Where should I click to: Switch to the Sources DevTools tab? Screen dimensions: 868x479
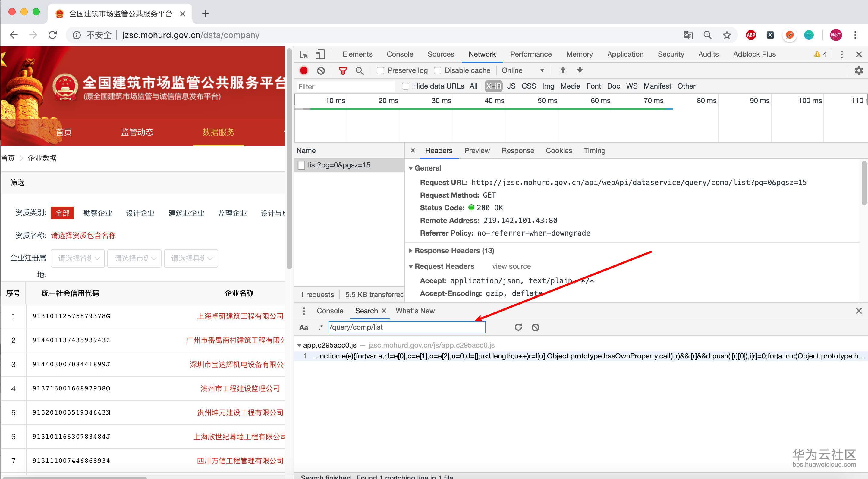440,54
